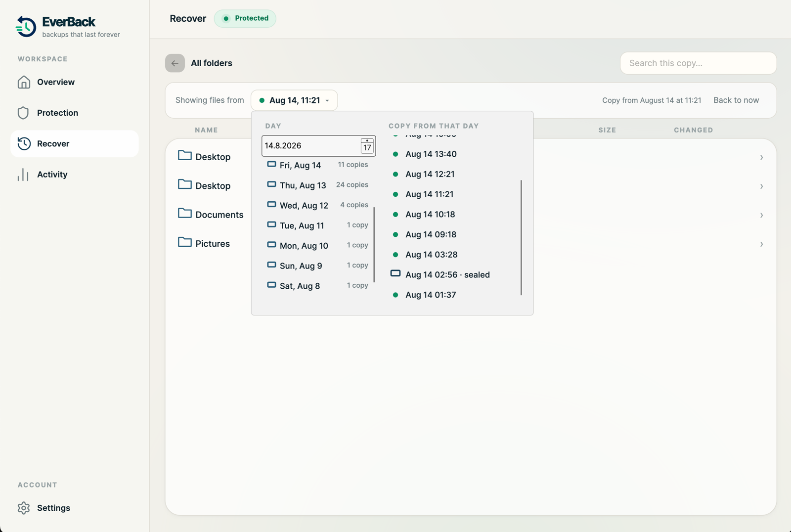Choose the Aug 14 01:37 copy
This screenshot has width=791, height=532.
452,295
